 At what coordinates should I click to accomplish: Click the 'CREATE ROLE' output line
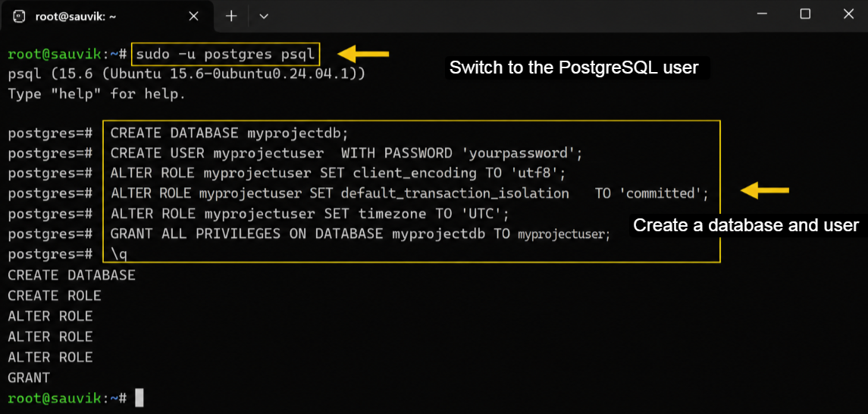click(55, 296)
